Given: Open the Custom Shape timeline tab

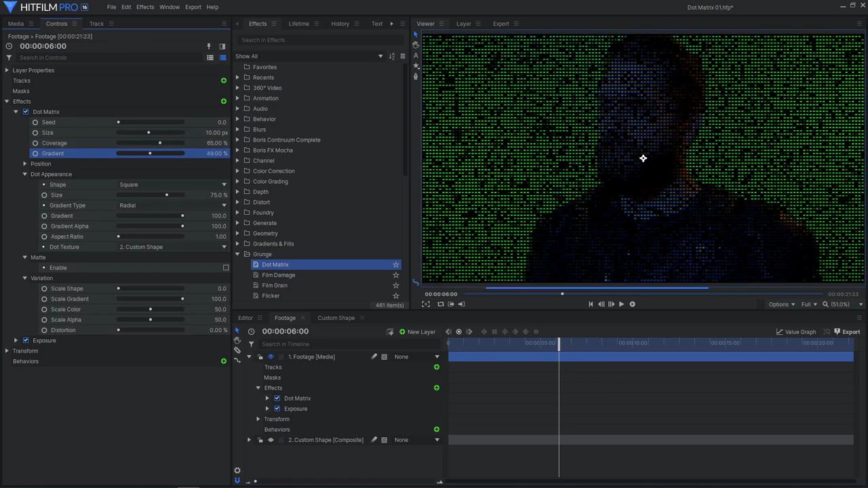Looking at the screenshot, I should 336,318.
